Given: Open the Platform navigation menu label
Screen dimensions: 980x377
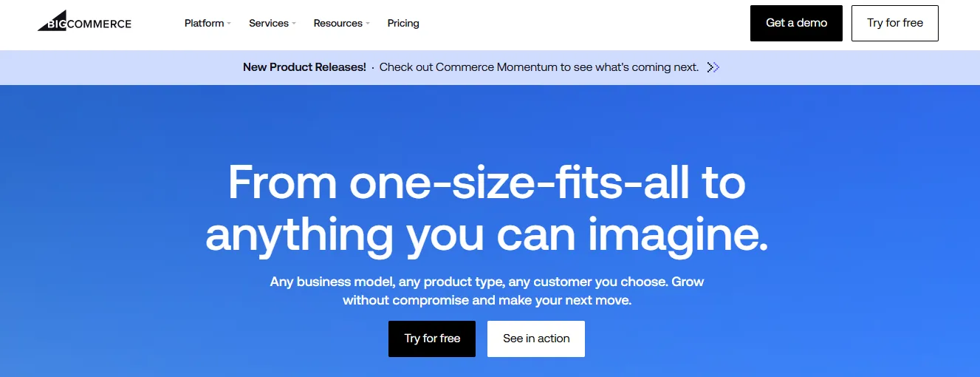Looking at the screenshot, I should click(x=204, y=23).
